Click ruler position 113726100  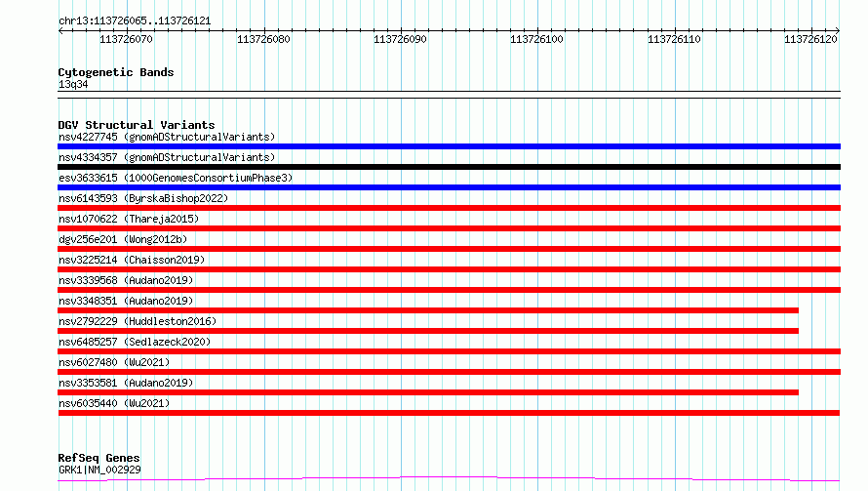(536, 39)
